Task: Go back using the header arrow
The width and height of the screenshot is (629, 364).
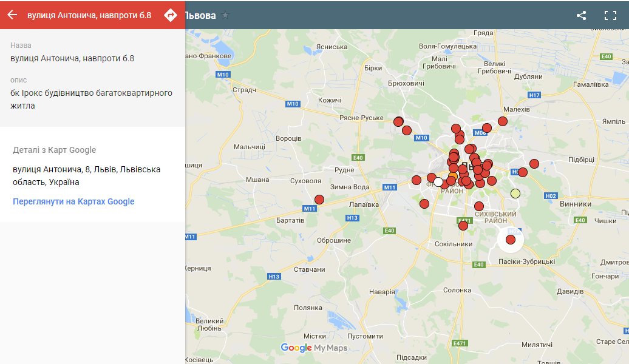Action: [x=12, y=15]
